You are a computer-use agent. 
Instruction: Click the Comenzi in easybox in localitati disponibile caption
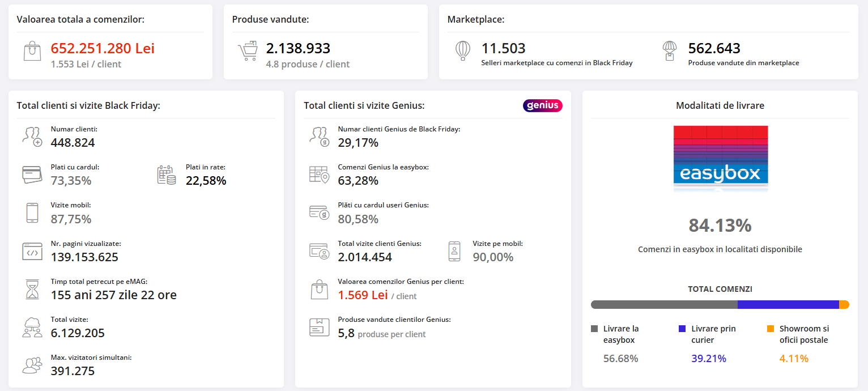tap(720, 249)
